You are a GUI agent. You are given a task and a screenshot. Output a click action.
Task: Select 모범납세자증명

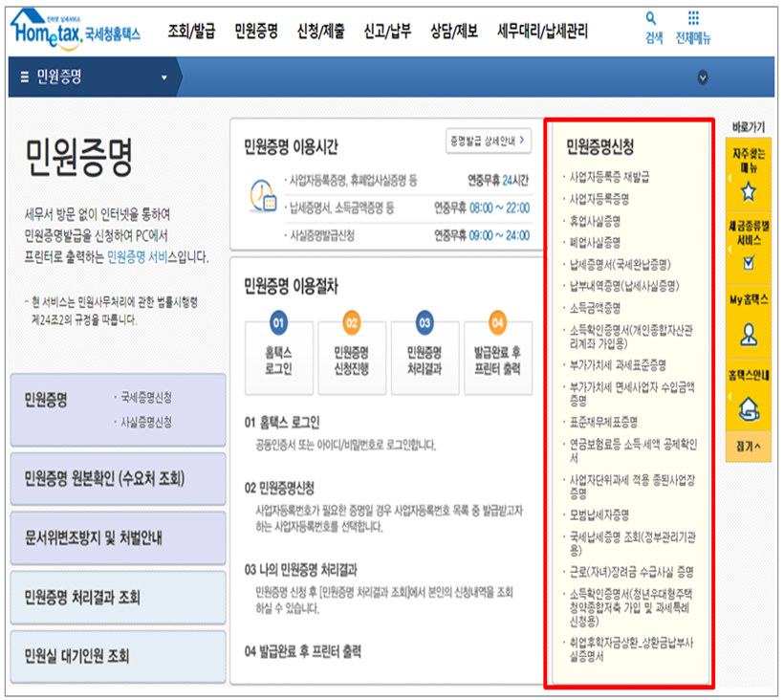[599, 514]
